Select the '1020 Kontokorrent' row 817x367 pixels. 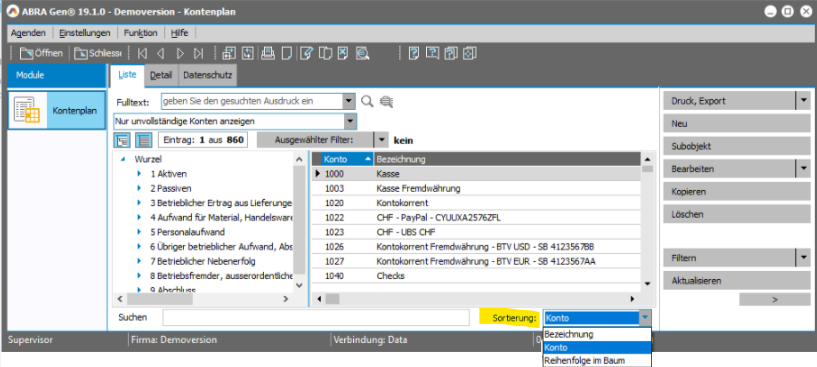tap(476, 202)
